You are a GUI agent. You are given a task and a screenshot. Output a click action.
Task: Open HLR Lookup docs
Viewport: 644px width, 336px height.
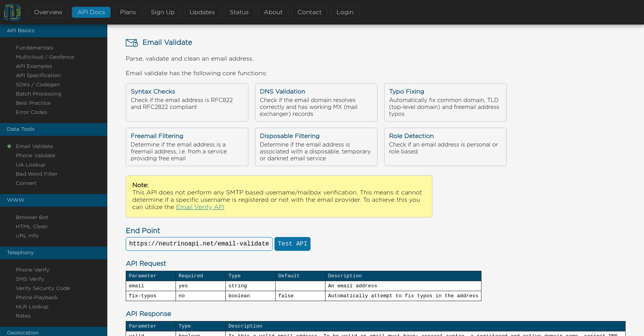(x=32, y=306)
